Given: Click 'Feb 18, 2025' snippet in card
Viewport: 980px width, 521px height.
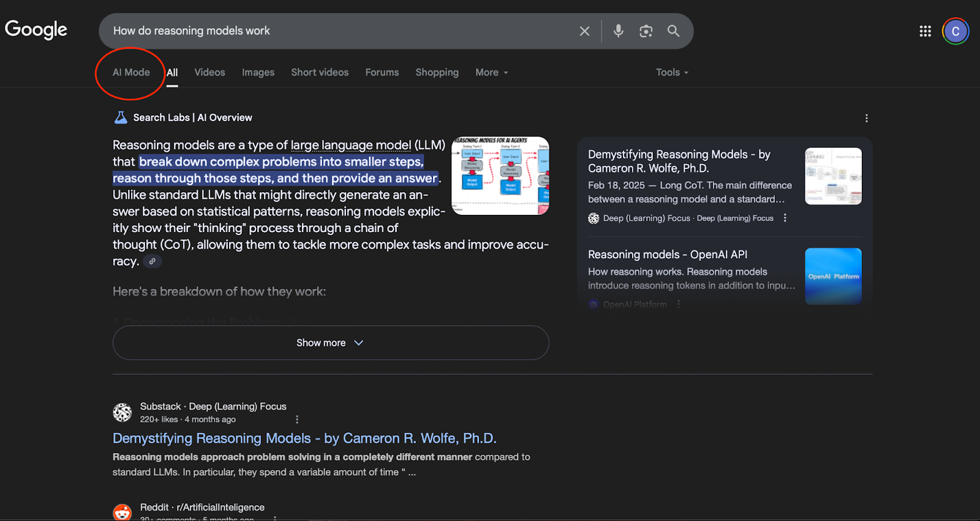Looking at the screenshot, I should 616,186.
